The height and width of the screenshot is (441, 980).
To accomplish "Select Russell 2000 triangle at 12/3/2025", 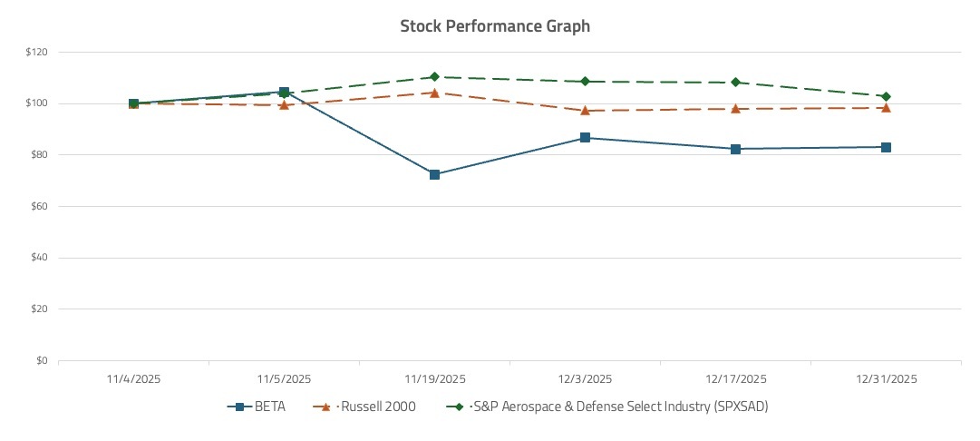I will (x=585, y=111).
